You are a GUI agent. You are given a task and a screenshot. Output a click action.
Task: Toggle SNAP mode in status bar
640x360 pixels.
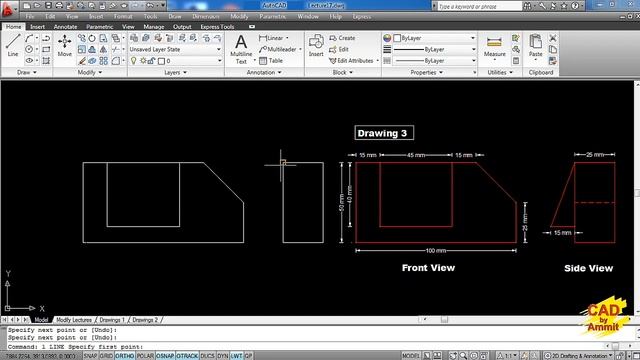91,356
